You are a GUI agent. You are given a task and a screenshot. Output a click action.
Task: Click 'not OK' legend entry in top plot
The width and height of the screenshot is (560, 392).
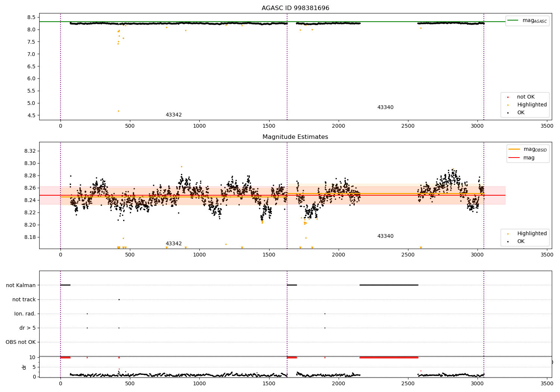[526, 97]
